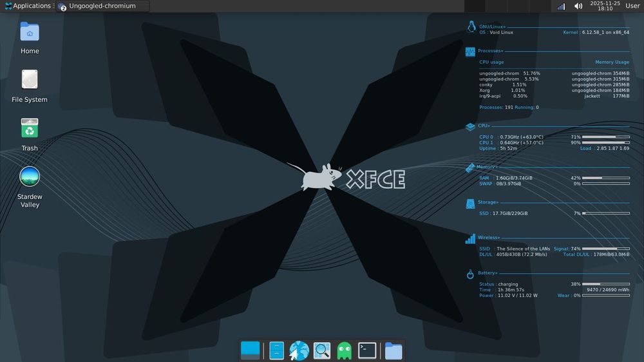Click the 'jackett 177MiB' memory row
Screen dimensions: 644x362
point(607,96)
